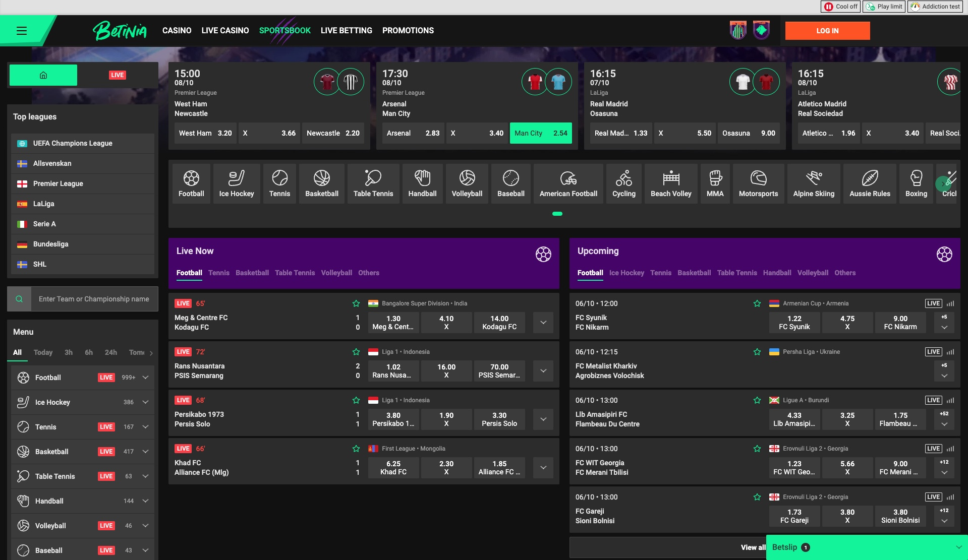Open the hamburger menu

tap(22, 30)
